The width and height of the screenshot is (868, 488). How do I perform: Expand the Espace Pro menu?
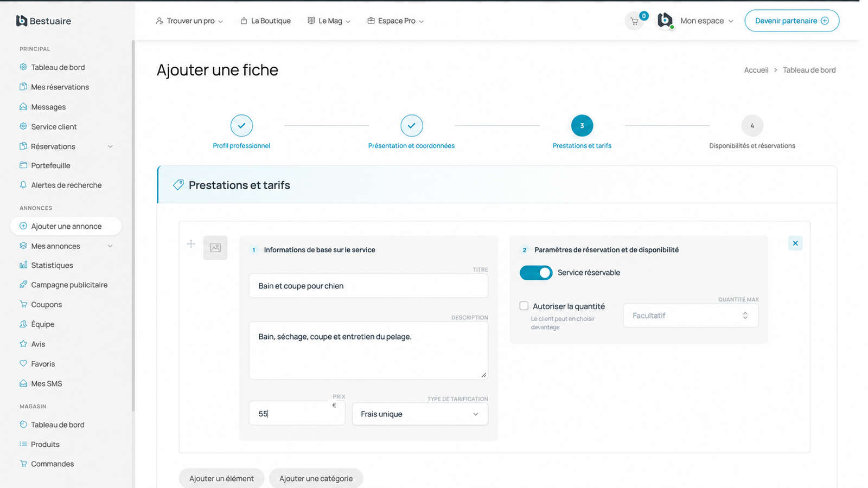coord(395,21)
